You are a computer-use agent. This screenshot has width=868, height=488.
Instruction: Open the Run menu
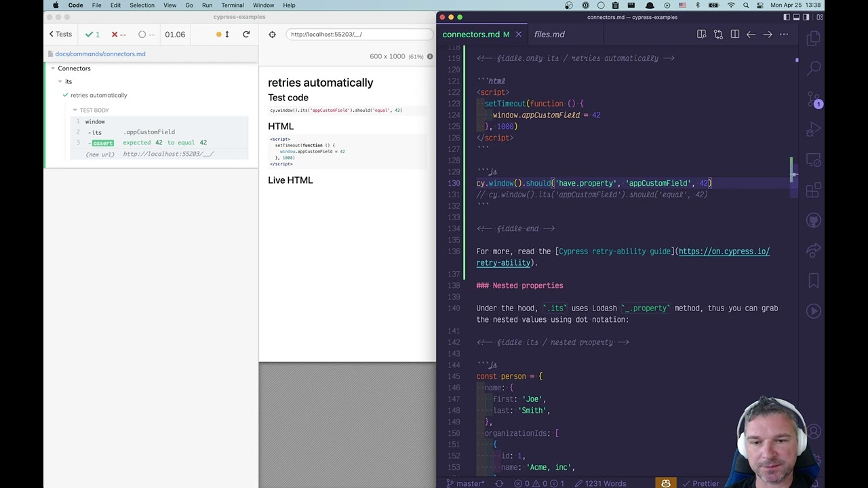207,5
